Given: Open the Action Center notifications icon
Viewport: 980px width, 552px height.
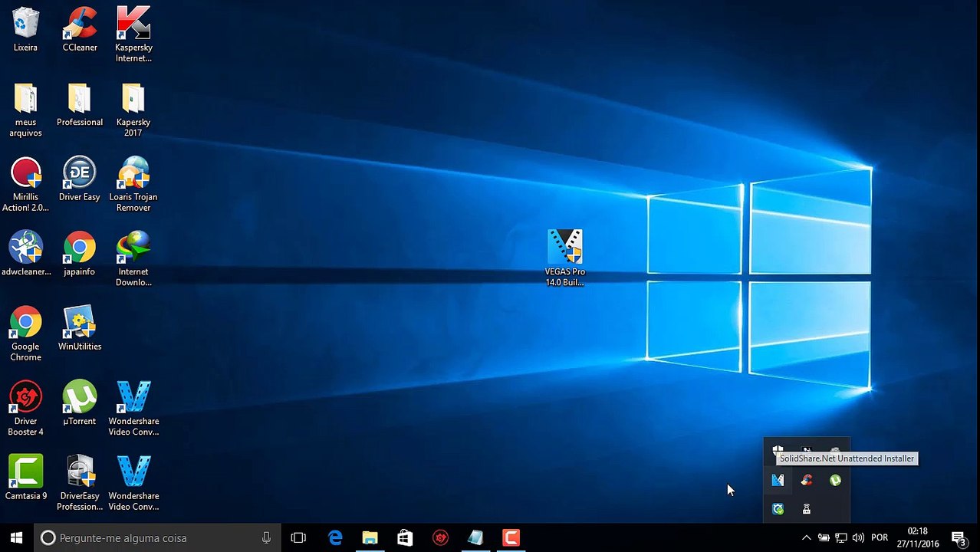Looking at the screenshot, I should 958,538.
